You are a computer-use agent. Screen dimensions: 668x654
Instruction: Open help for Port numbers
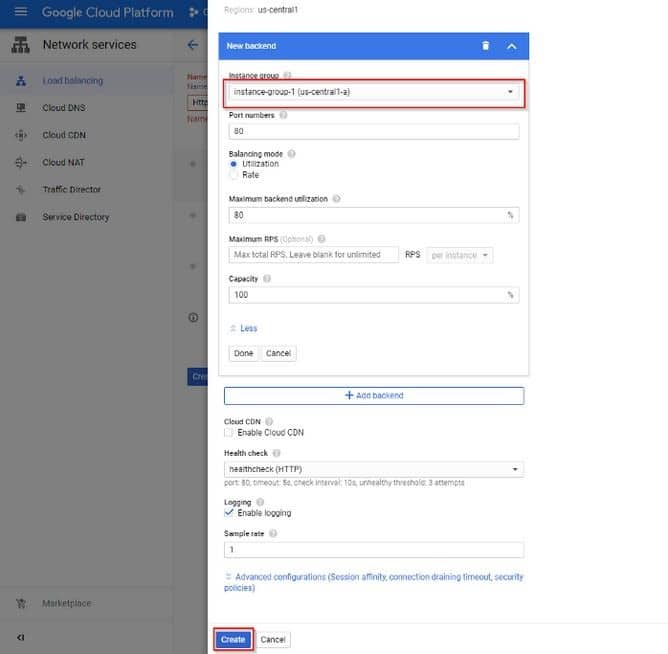283,115
